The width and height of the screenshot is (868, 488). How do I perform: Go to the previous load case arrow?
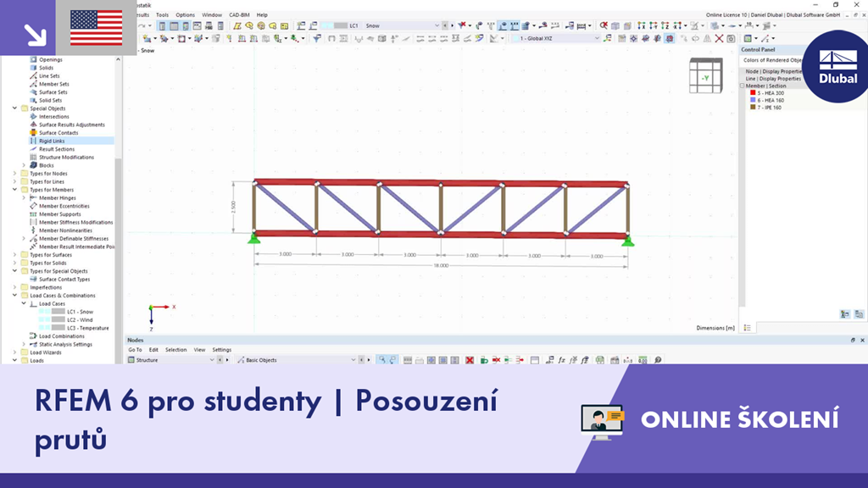coord(444,25)
